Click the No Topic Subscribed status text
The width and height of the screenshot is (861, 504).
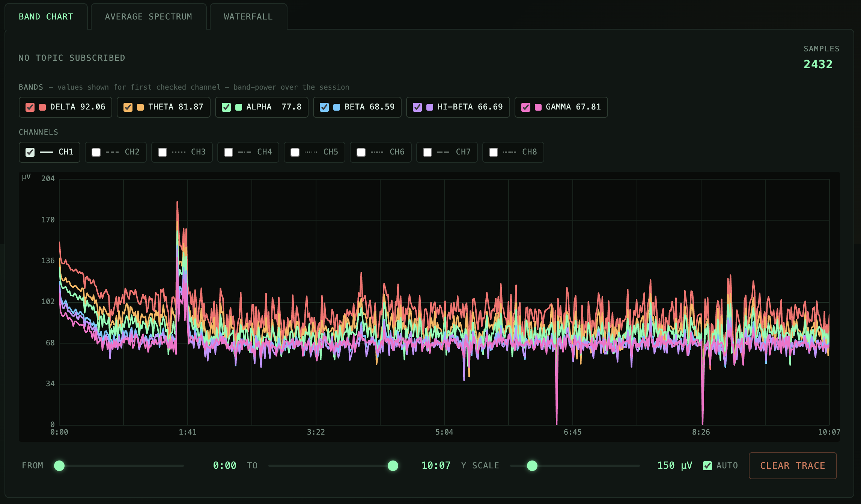coord(72,58)
